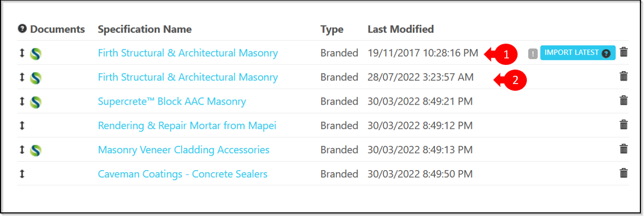Delete Rendering & Repair Mortar from Mapei row
This screenshot has width=644, height=216.
[624, 125]
